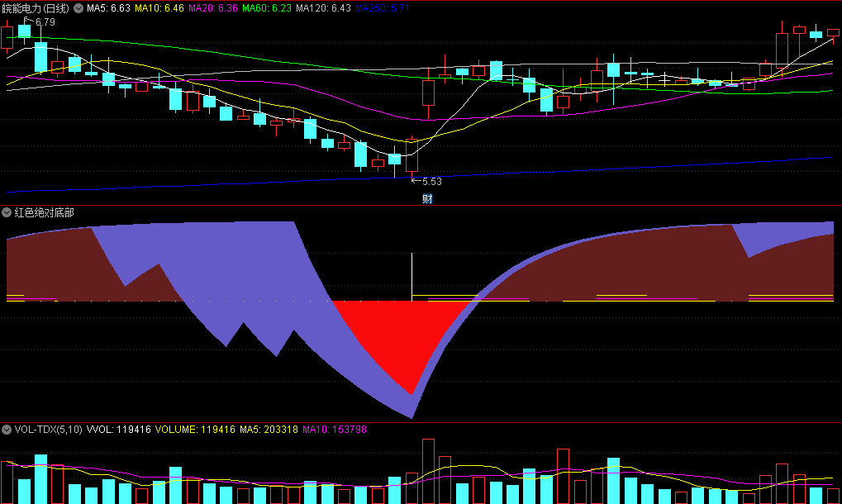Select the VOLUME: 119416 value

195,430
